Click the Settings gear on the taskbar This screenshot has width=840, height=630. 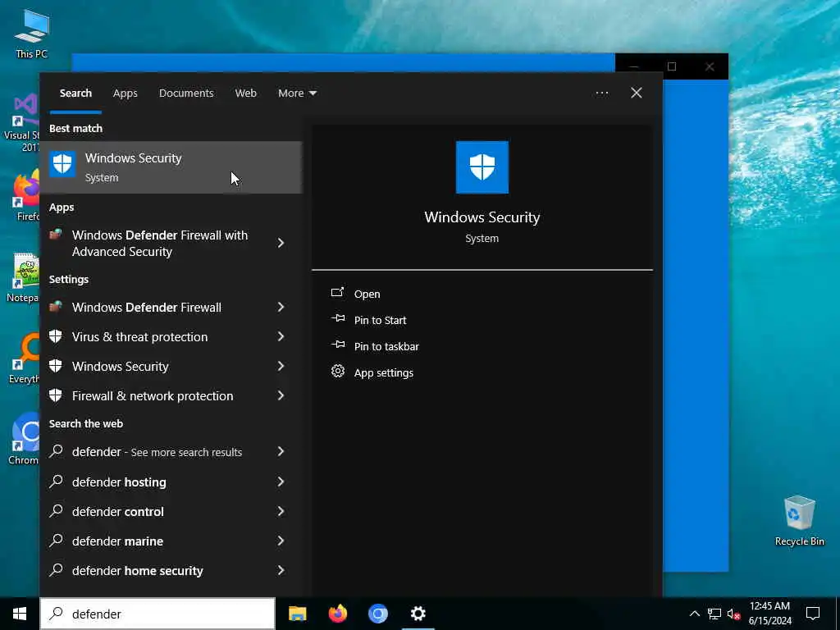coord(418,614)
